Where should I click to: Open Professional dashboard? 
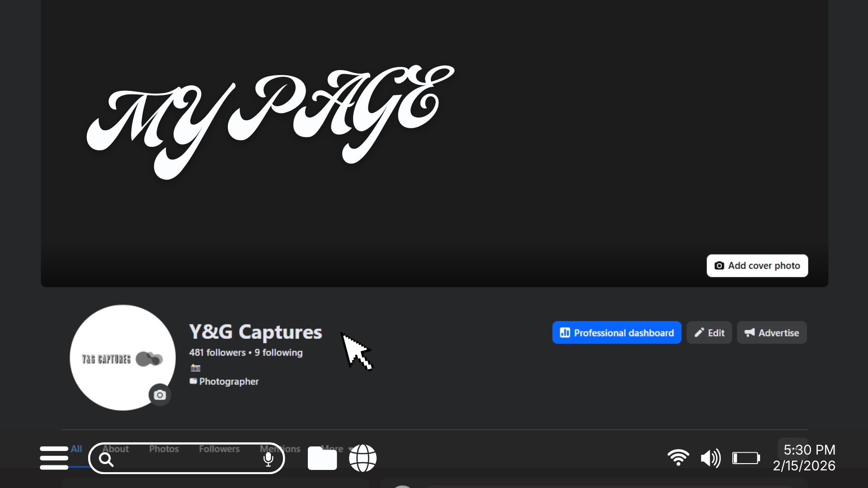click(617, 333)
